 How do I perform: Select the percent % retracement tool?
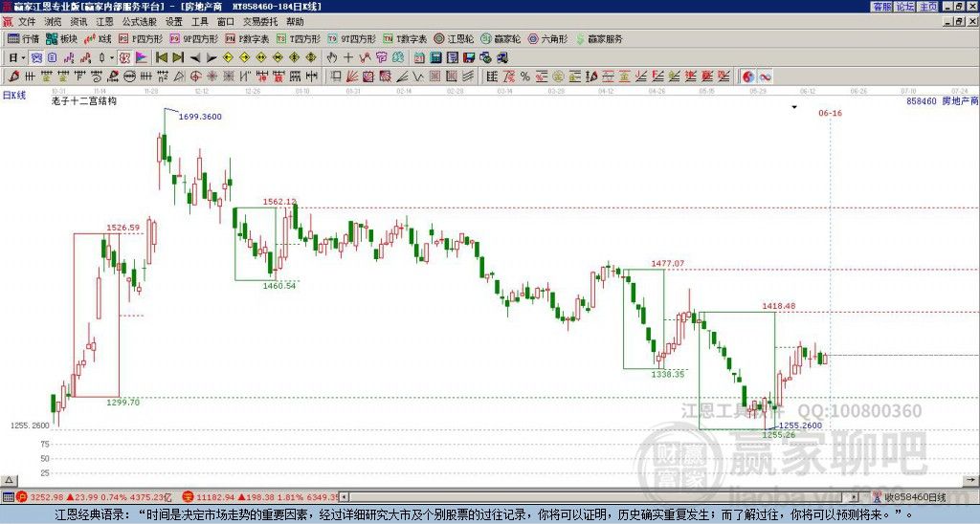[x=525, y=76]
